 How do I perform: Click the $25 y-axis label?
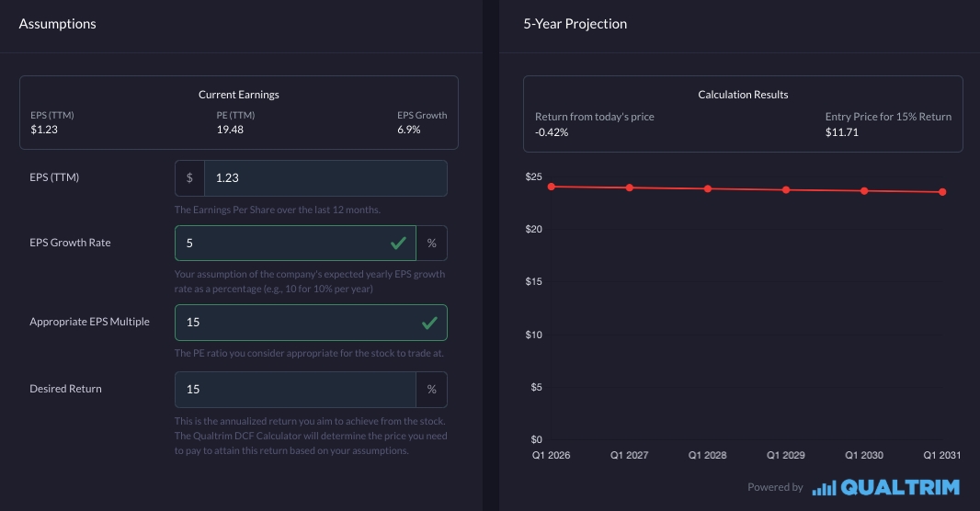534,177
